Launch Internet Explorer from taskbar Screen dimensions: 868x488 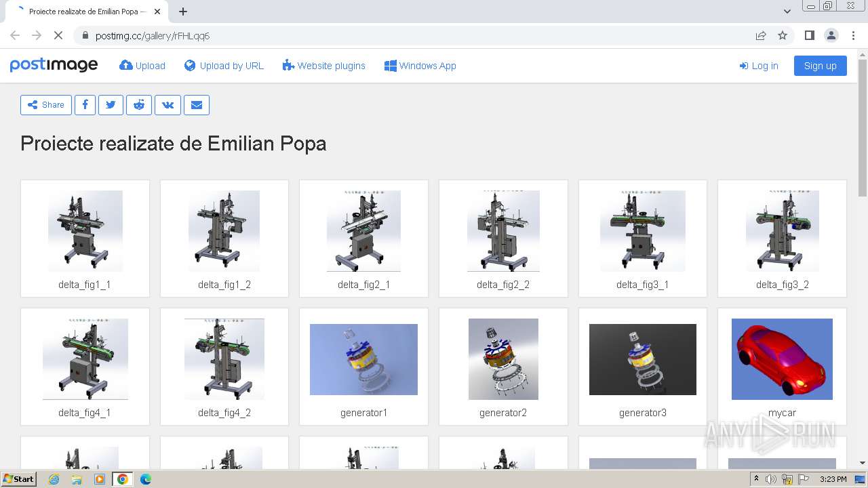click(x=54, y=479)
